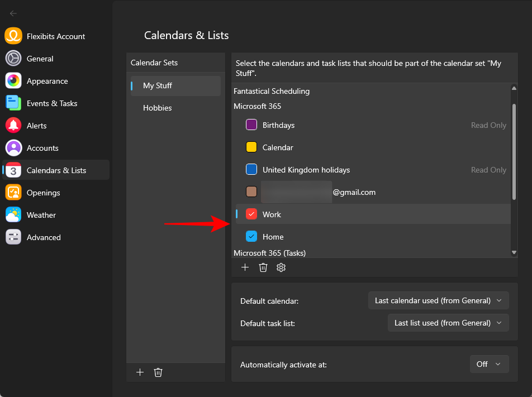Image resolution: width=532 pixels, height=397 pixels.
Task: Open the gear options below calendars list
Action: [281, 267]
